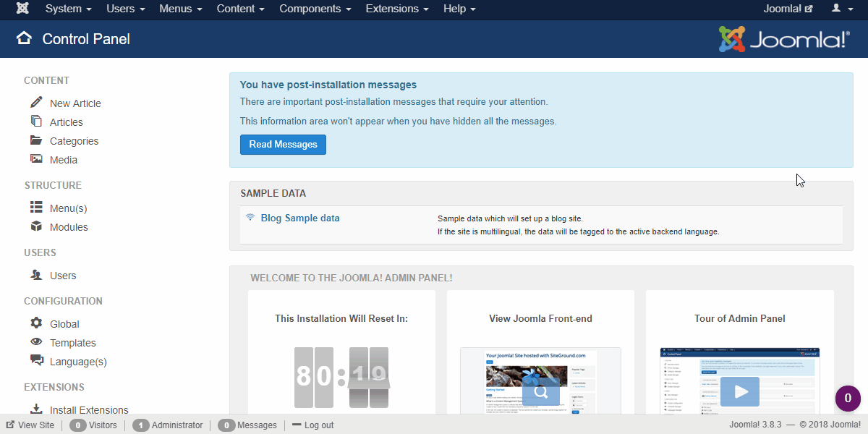Click the Control Panel home icon
The height and width of the screenshot is (434, 868).
click(x=24, y=38)
